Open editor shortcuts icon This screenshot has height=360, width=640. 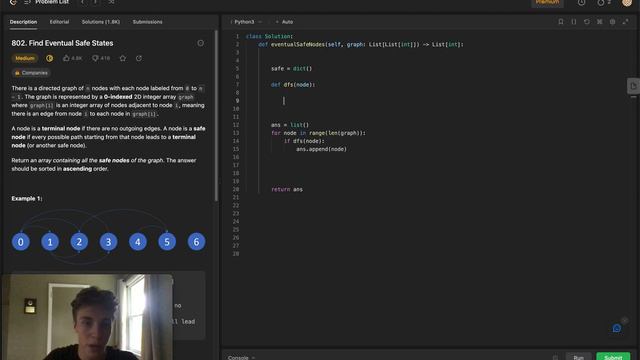[600, 22]
